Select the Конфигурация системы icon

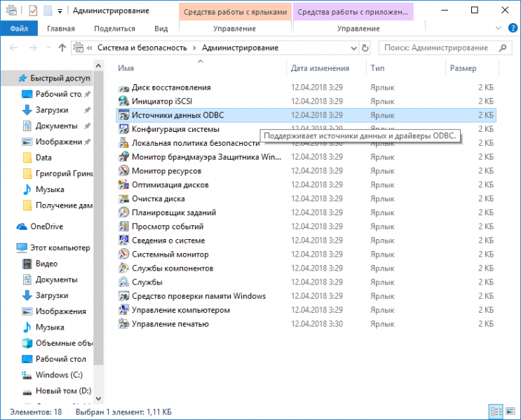point(123,129)
